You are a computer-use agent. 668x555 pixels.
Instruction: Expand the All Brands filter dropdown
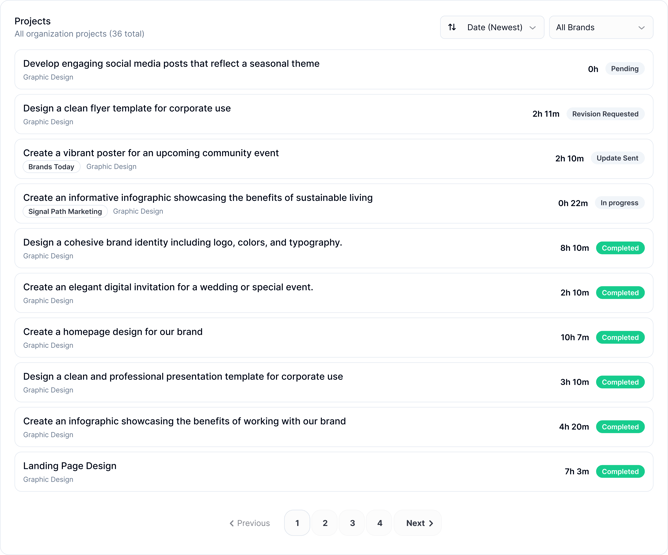(600, 28)
